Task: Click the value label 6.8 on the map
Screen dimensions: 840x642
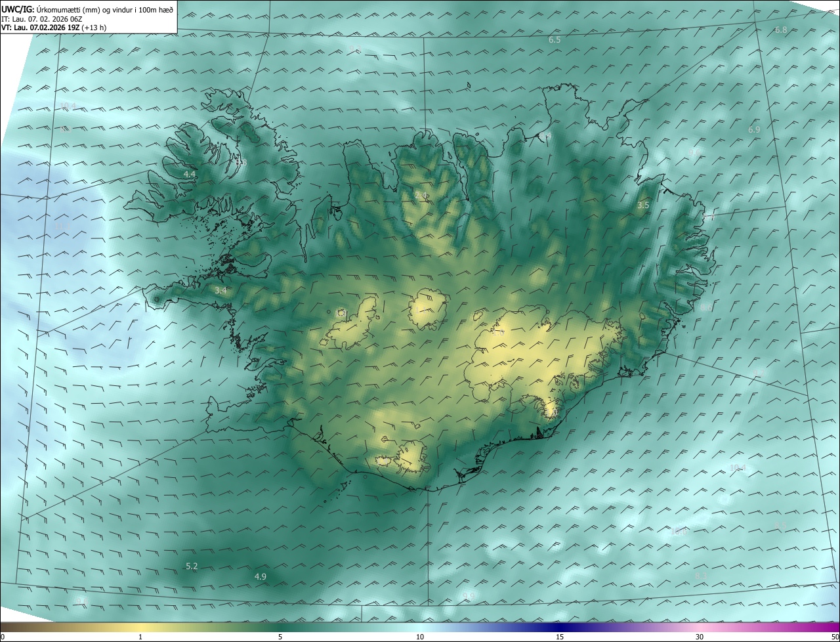Action: click(781, 30)
